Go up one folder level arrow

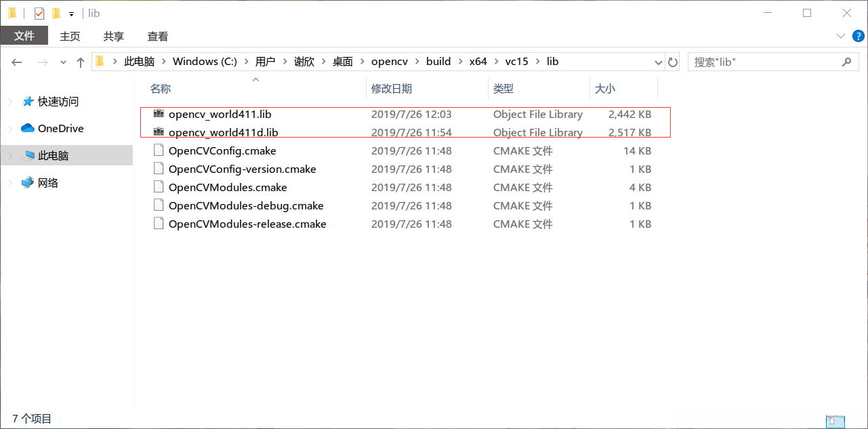(x=81, y=62)
